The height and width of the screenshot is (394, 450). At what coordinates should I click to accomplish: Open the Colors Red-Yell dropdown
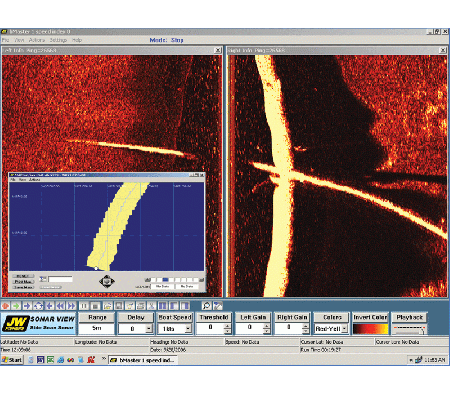tap(344, 329)
